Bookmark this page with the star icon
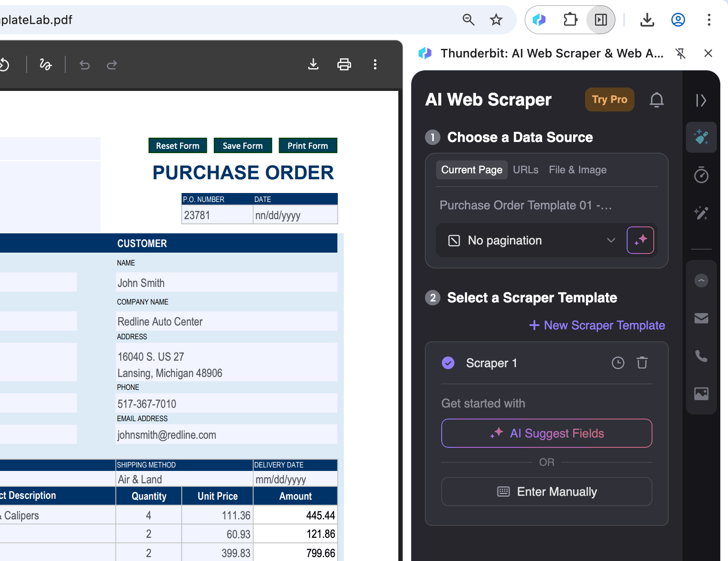Image resolution: width=728 pixels, height=561 pixels. (496, 20)
